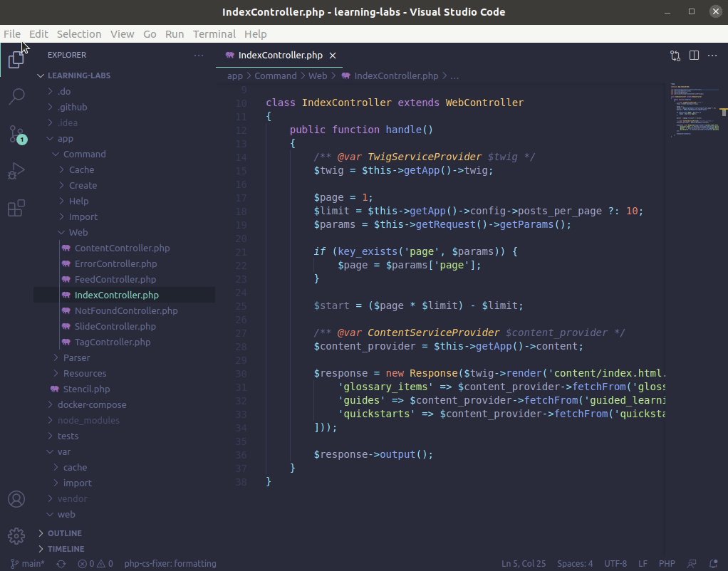Open the File menu
This screenshot has width=728, height=571.
[x=12, y=34]
